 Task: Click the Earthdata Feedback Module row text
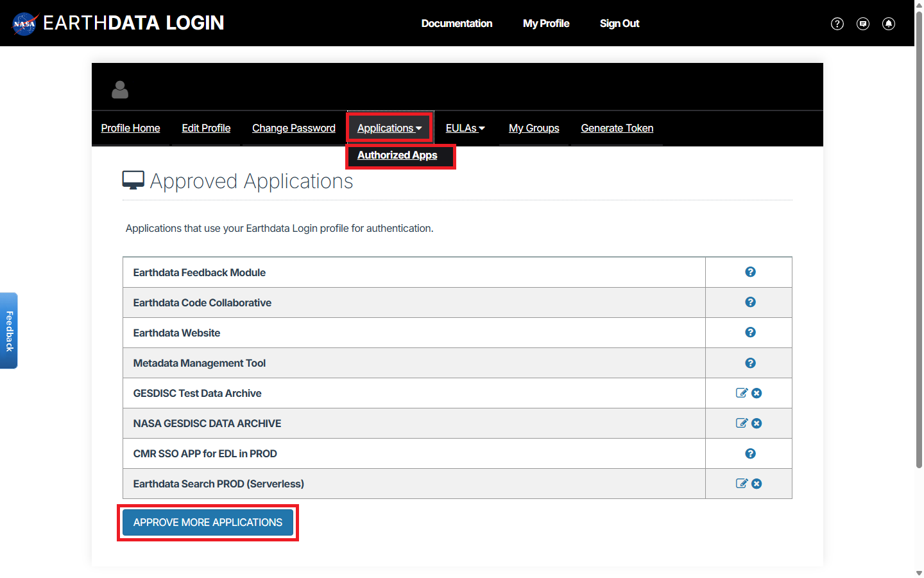(x=200, y=272)
